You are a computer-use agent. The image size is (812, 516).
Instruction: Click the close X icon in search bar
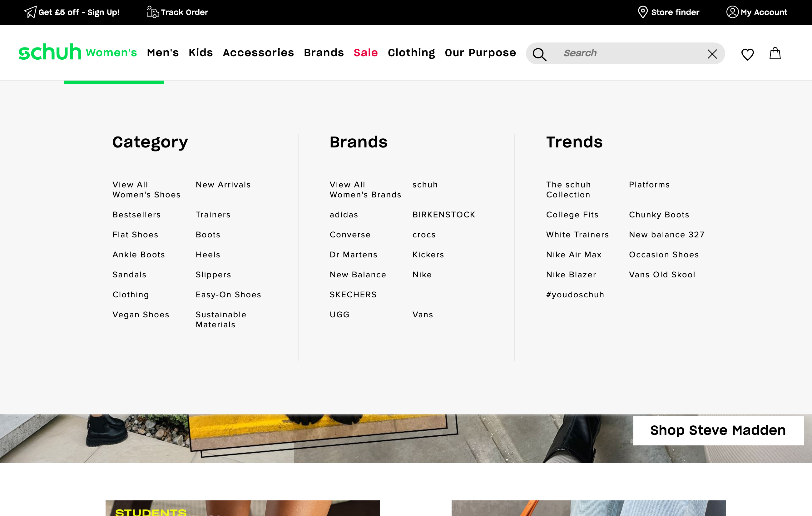(712, 53)
